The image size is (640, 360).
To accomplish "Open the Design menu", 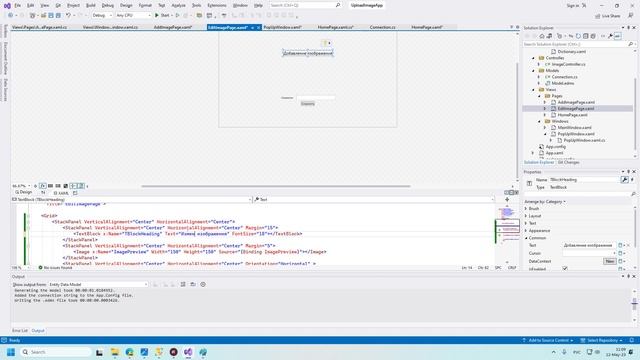I will [x=126, y=5].
